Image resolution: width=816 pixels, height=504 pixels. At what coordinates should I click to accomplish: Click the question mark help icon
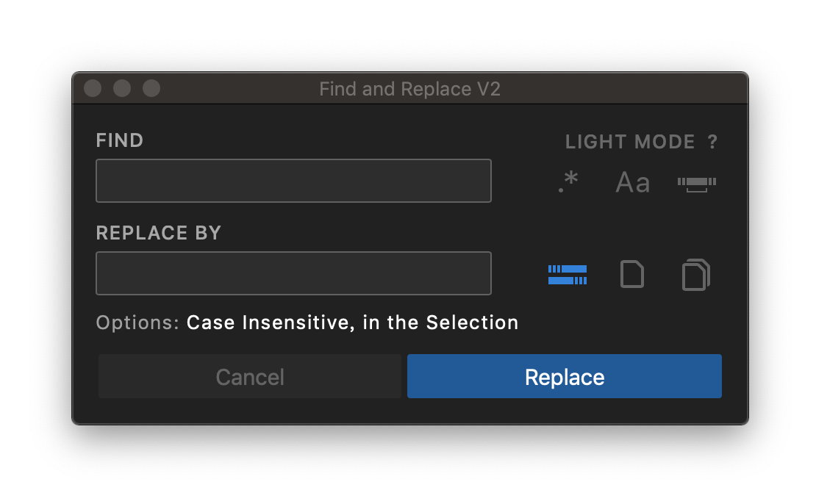(712, 143)
